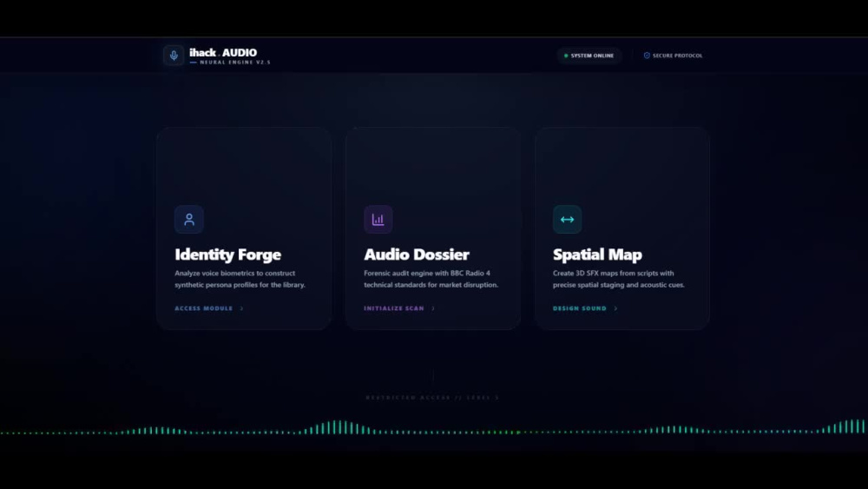Click the INITIALIZE SCAN link
868x489 pixels.
coord(394,308)
